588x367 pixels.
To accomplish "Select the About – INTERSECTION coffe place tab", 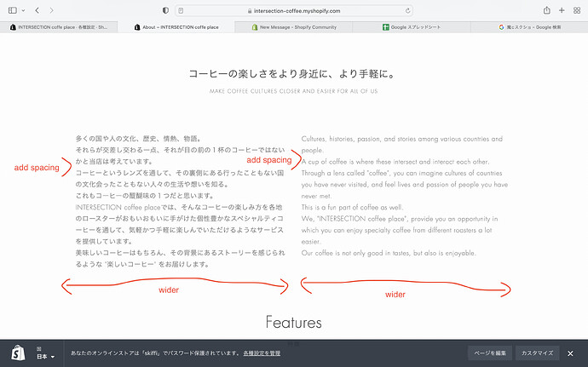I will tap(176, 27).
